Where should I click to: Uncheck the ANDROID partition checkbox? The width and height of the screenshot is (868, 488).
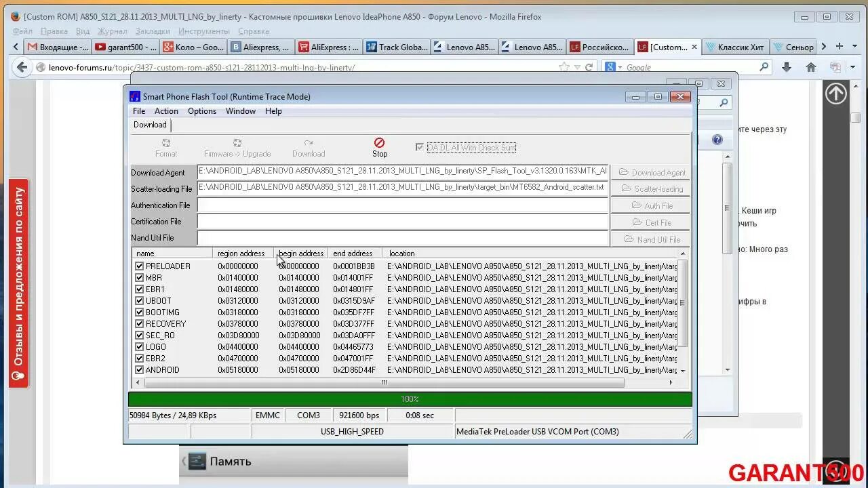(x=139, y=370)
